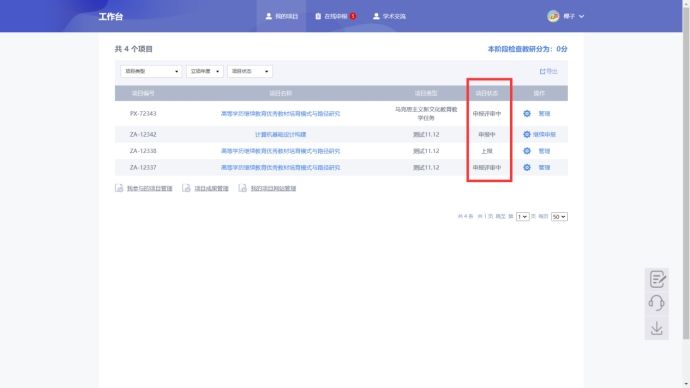
Task: Click the headset customer service icon
Action: tap(657, 303)
